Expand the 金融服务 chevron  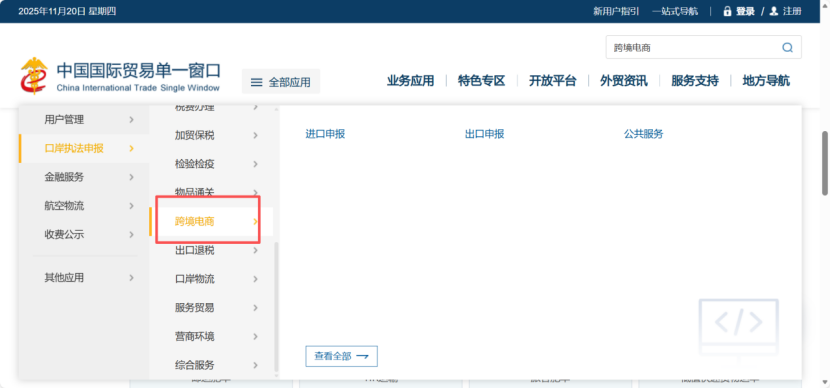click(131, 177)
